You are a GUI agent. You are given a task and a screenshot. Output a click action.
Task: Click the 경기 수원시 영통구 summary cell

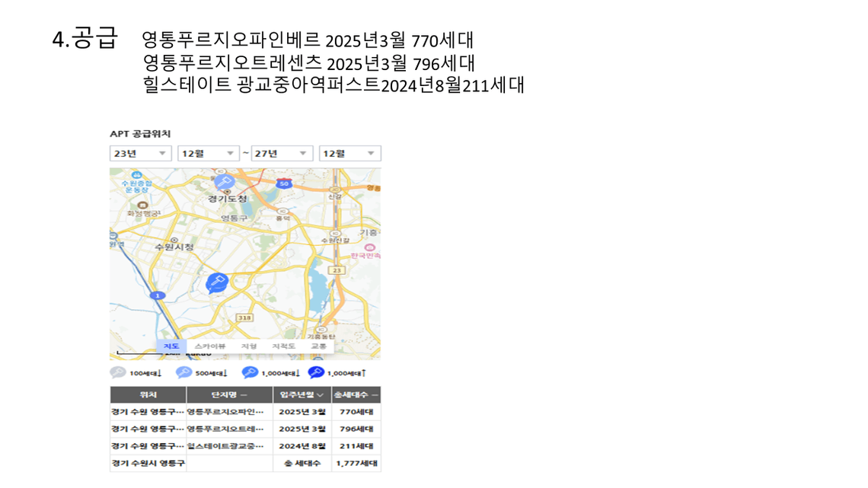tap(148, 463)
